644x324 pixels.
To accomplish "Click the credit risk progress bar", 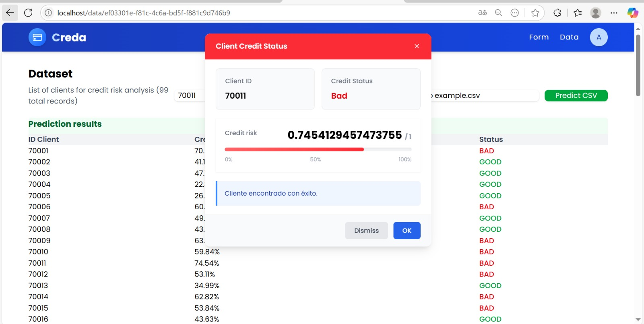I will [318, 149].
